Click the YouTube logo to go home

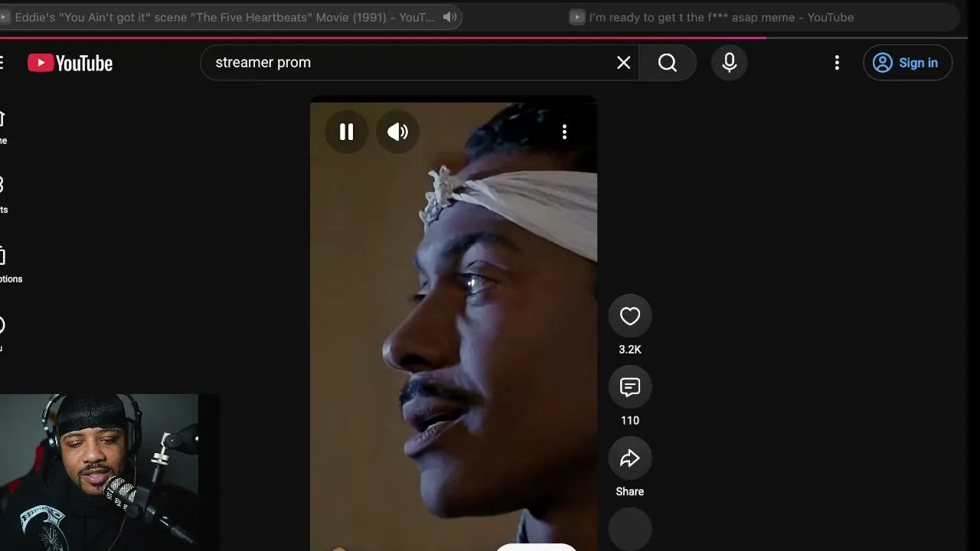click(70, 63)
